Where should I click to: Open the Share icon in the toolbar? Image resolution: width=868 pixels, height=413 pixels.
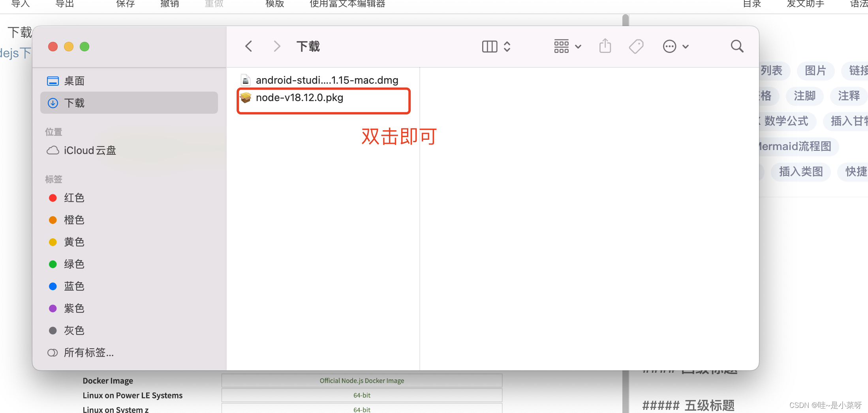pos(605,46)
